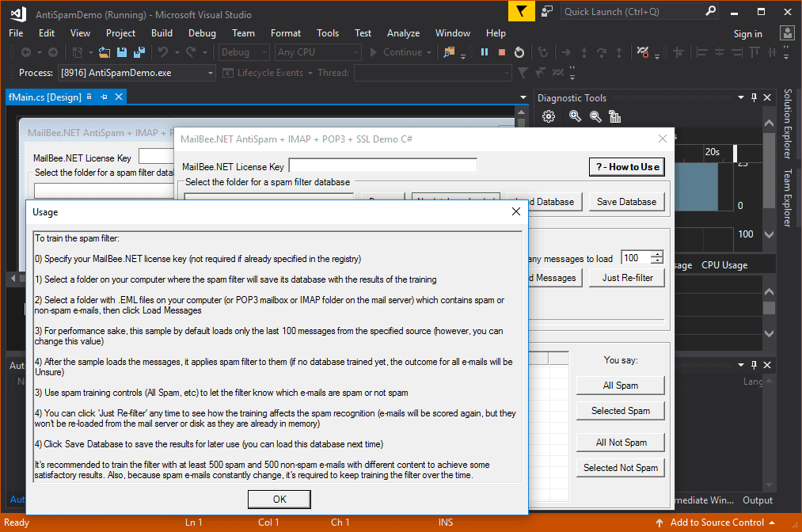
Task: Open the Tools menu
Action: pyautogui.click(x=327, y=33)
